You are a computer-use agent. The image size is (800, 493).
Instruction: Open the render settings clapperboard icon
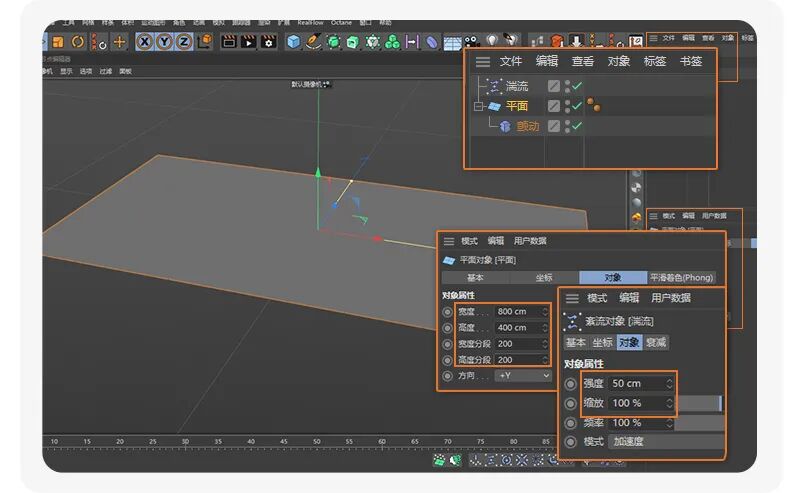click(x=268, y=42)
